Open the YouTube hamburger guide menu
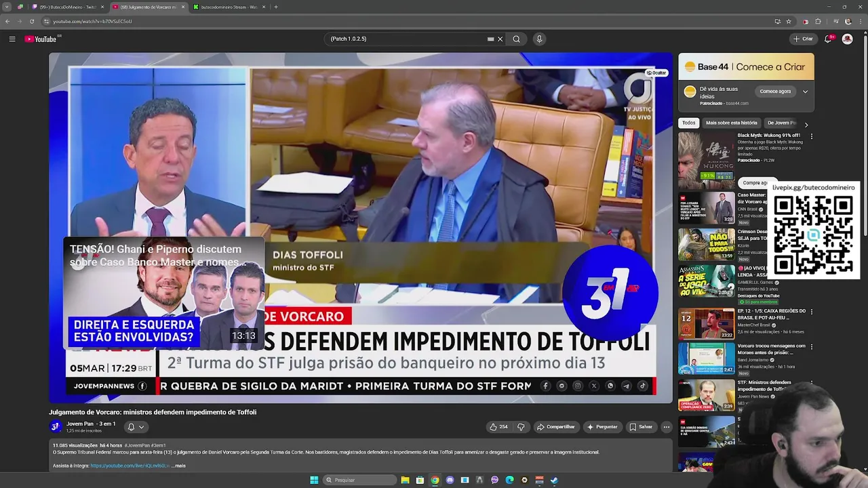Screen dimensions: 868x488 [x=12, y=39]
